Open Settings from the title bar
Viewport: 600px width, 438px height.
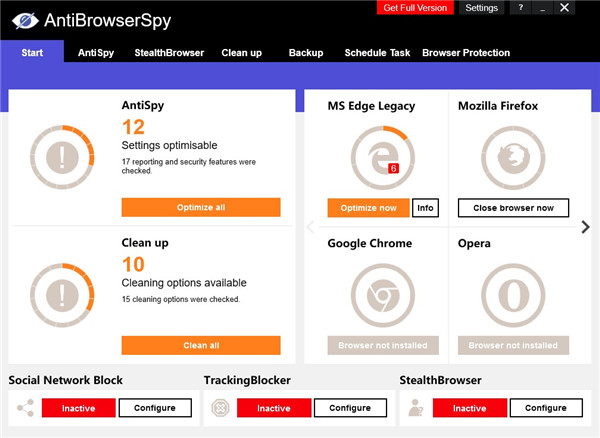(x=481, y=8)
